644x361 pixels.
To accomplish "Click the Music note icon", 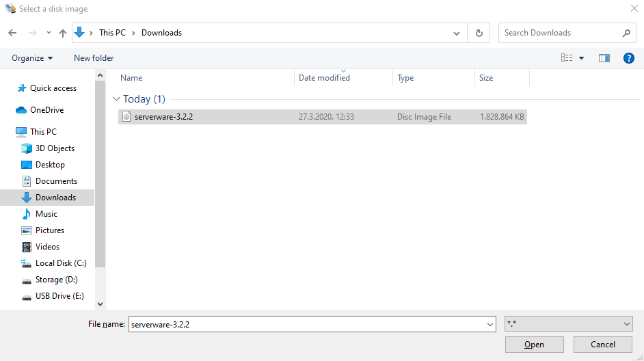I will pos(26,214).
